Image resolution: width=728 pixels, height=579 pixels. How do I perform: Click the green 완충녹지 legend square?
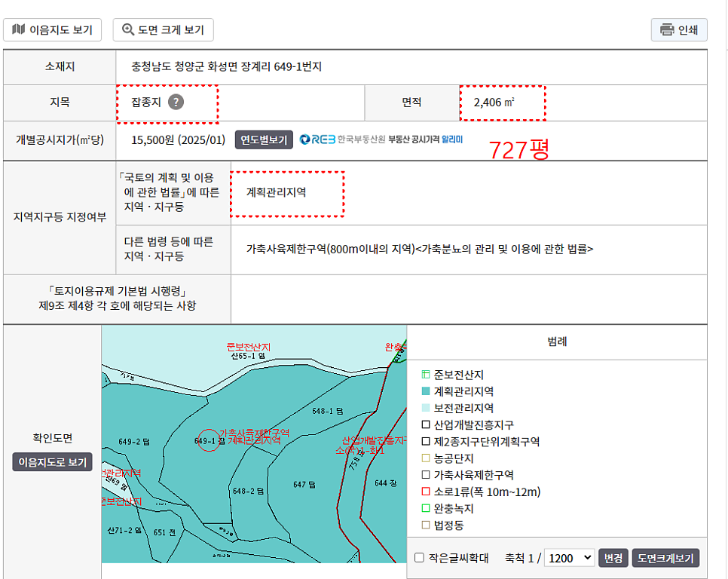tap(426, 509)
